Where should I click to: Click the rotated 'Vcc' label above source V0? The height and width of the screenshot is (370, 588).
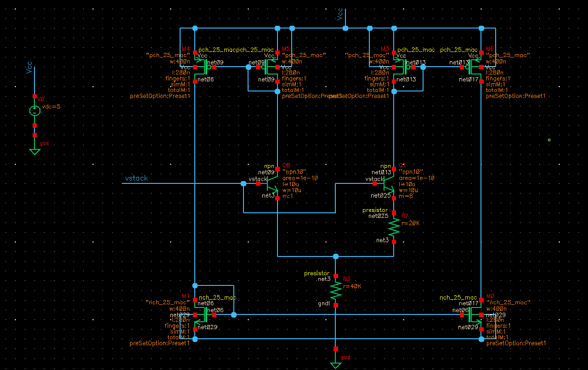point(29,68)
